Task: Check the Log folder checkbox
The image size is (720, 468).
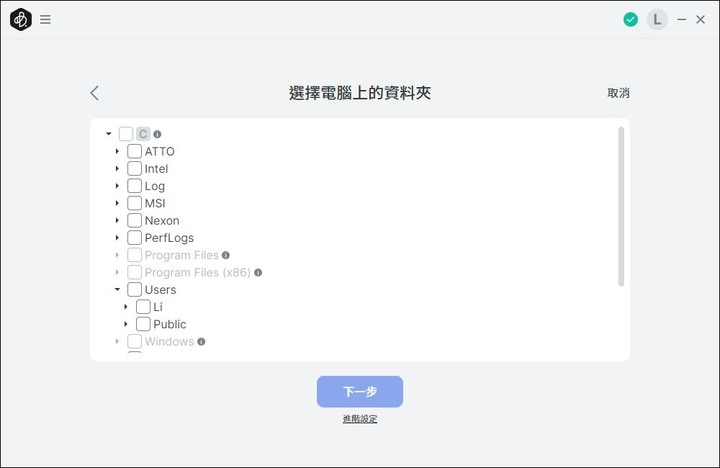Action: pyautogui.click(x=135, y=186)
